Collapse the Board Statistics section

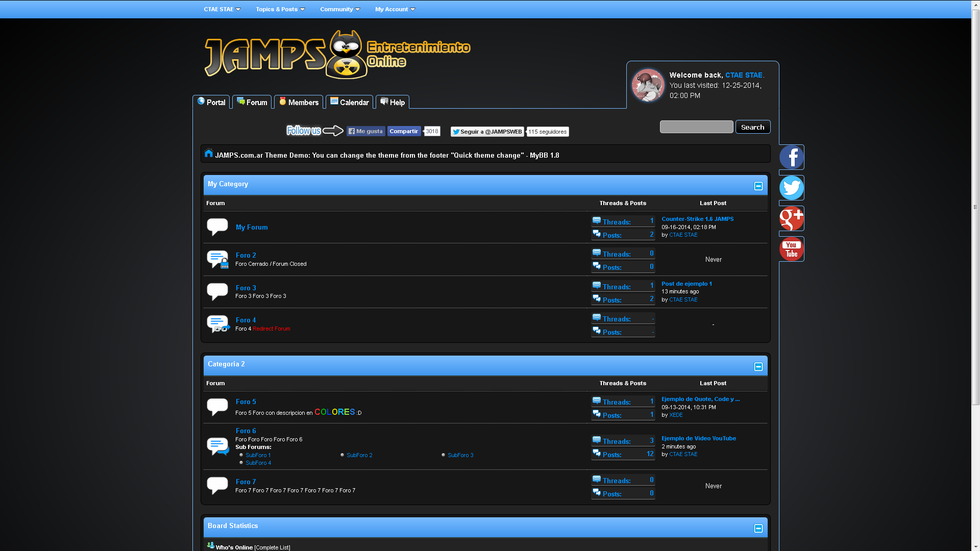click(x=758, y=529)
